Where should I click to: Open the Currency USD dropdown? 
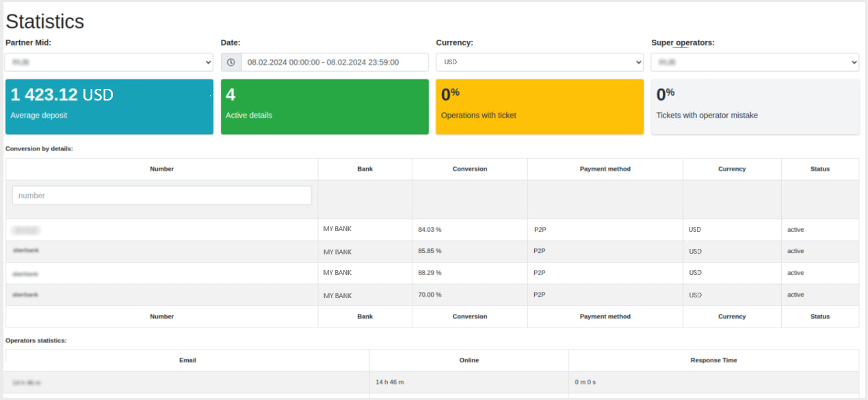(x=540, y=62)
